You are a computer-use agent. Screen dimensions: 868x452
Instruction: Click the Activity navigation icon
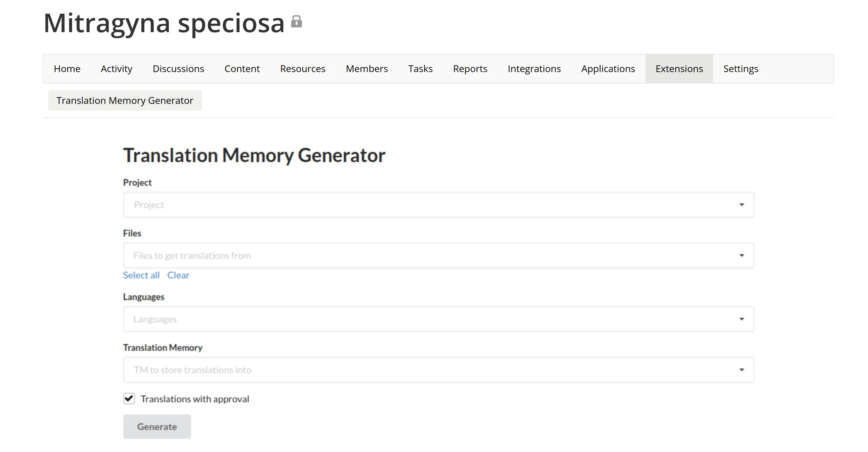tap(117, 68)
